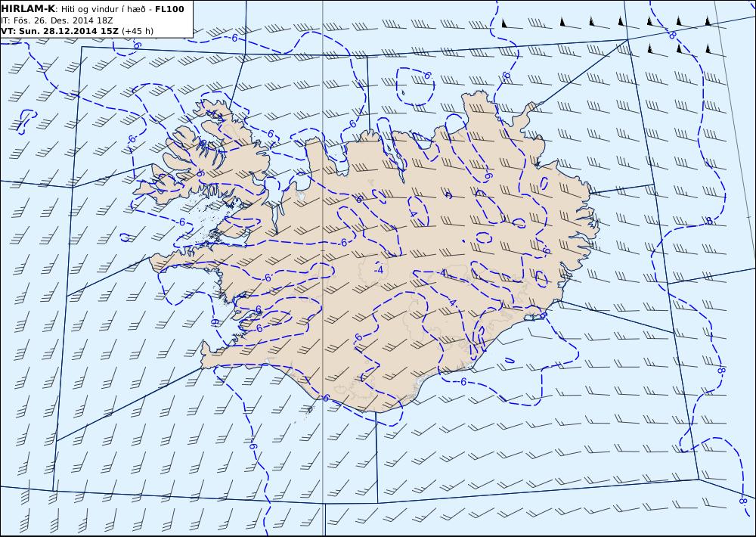
Task: Click the 'Hiti og vindur í hæð' description
Action: click(105, 9)
